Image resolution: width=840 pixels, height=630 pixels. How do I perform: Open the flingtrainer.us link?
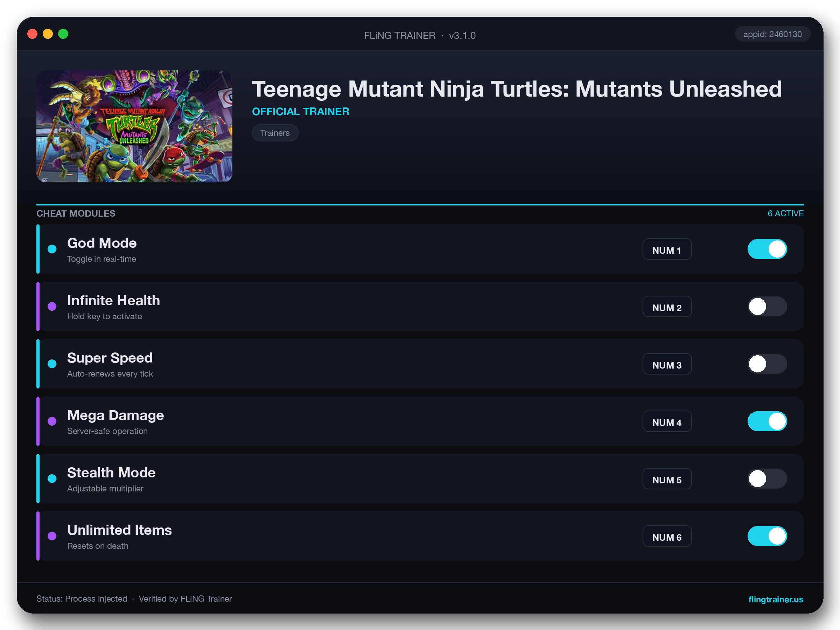point(776,599)
